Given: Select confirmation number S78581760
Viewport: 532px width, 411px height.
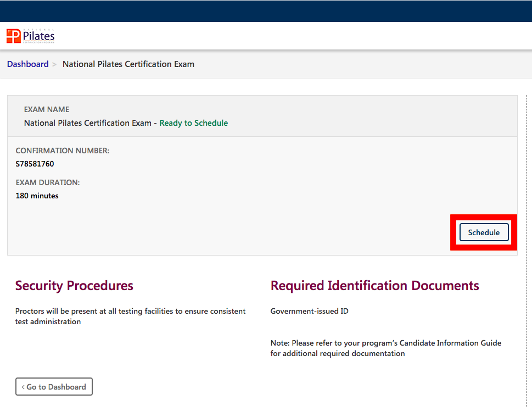Looking at the screenshot, I should 35,164.
